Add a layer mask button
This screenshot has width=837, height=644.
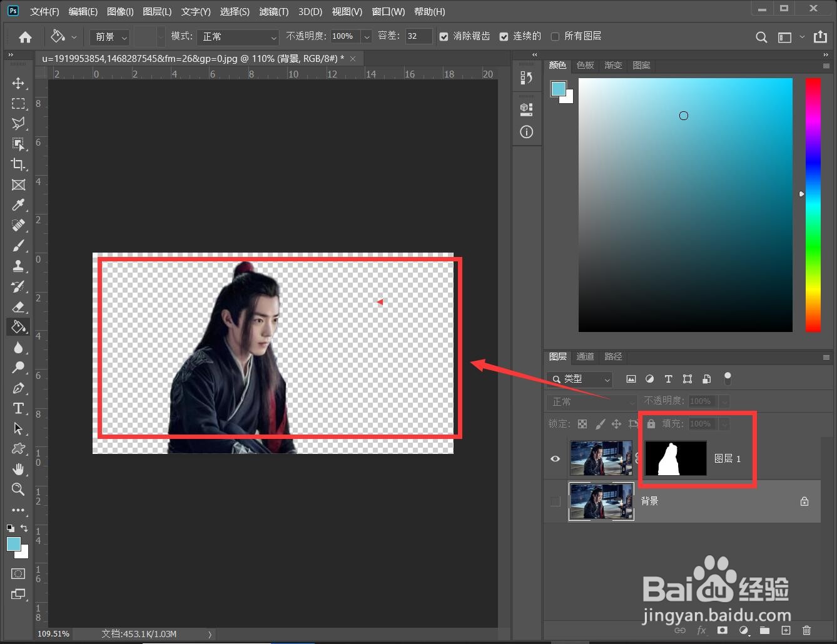pos(723,630)
